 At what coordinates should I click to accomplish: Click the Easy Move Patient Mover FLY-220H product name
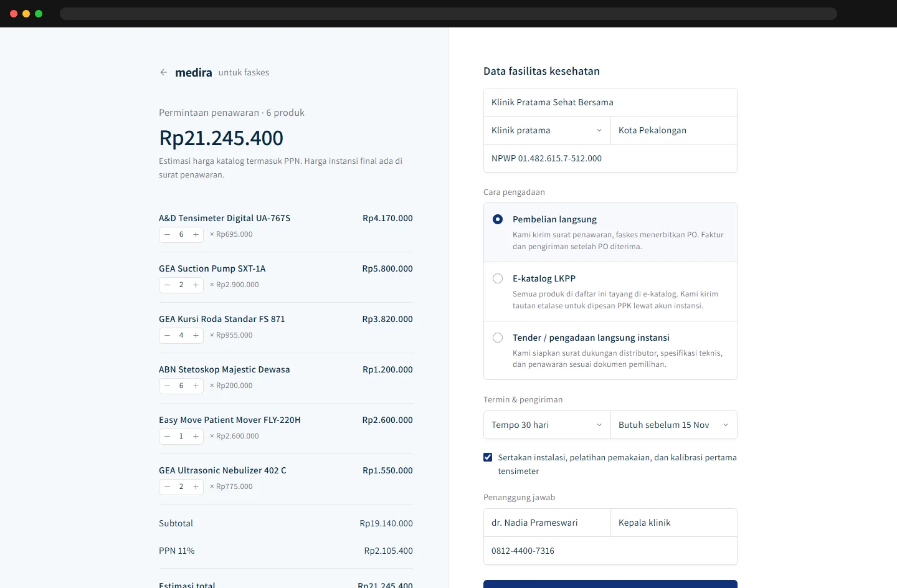[230, 420]
